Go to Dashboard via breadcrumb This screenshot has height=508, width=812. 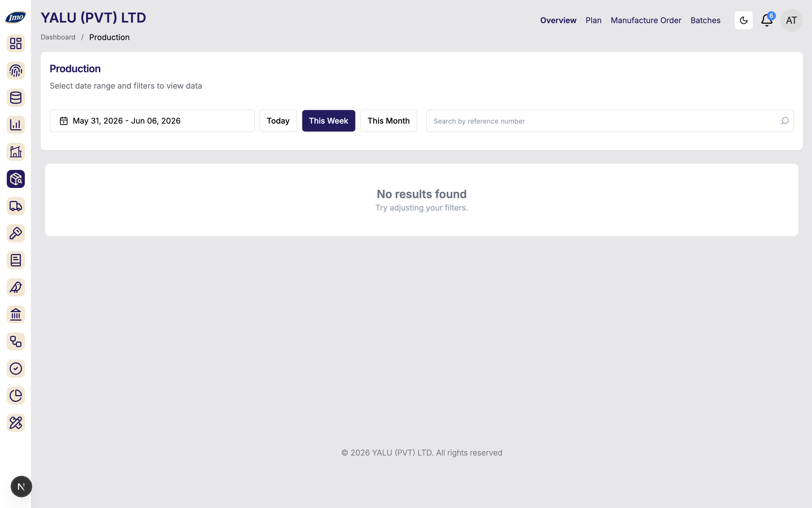[x=58, y=37]
